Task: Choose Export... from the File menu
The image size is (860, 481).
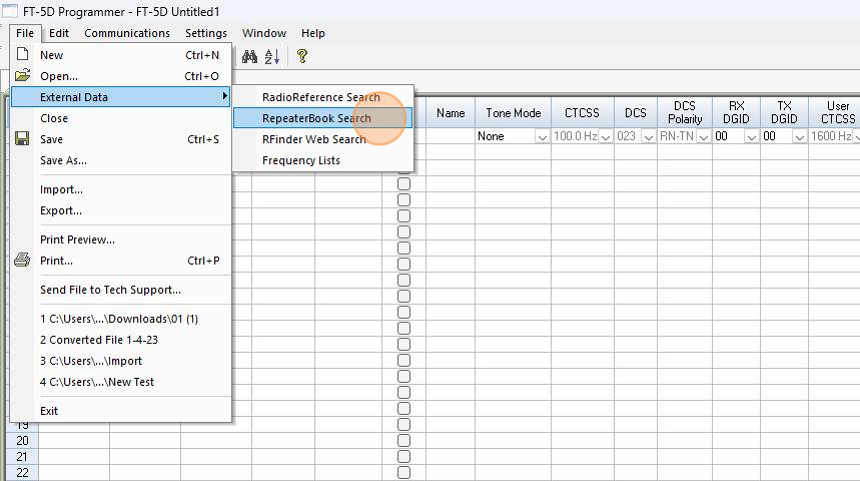Action: coord(121,210)
